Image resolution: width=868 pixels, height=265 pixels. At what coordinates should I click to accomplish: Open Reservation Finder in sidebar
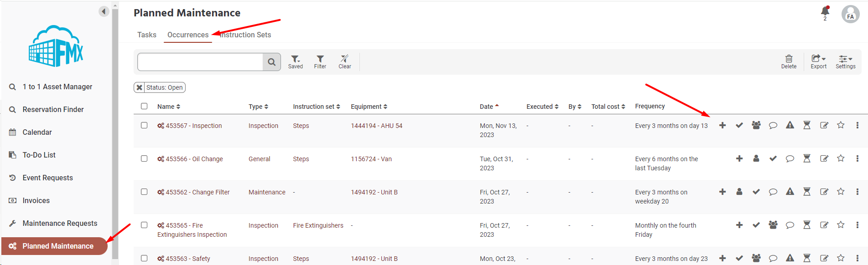(x=52, y=109)
